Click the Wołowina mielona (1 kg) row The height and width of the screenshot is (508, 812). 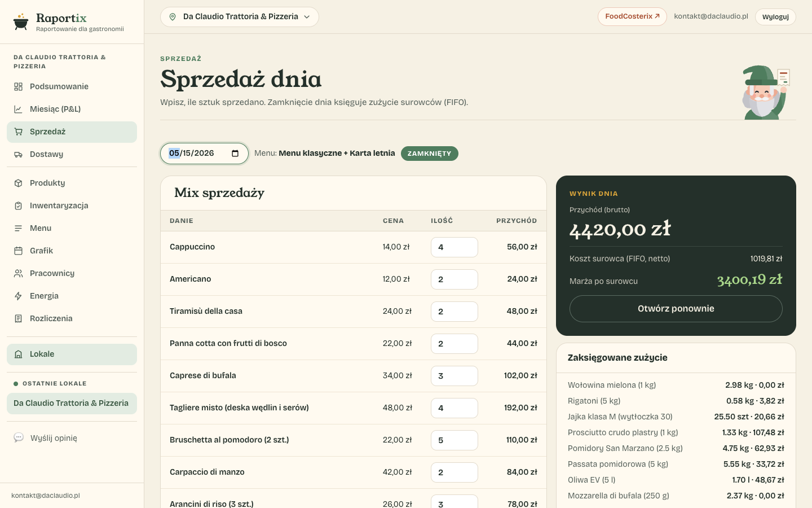click(676, 385)
